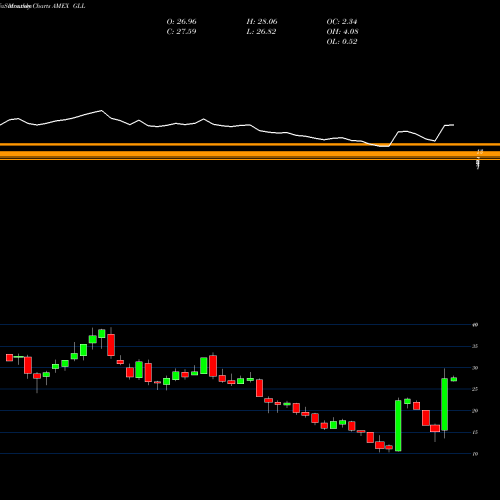Click the 40 price axis label

click(475, 325)
